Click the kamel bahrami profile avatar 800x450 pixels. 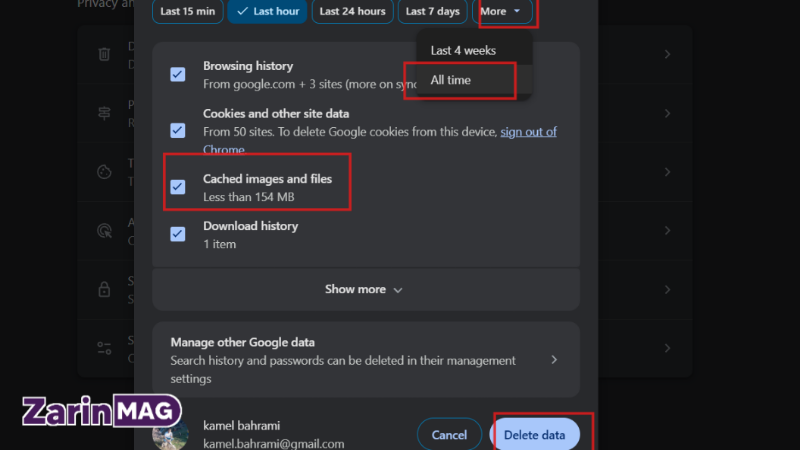(171, 436)
